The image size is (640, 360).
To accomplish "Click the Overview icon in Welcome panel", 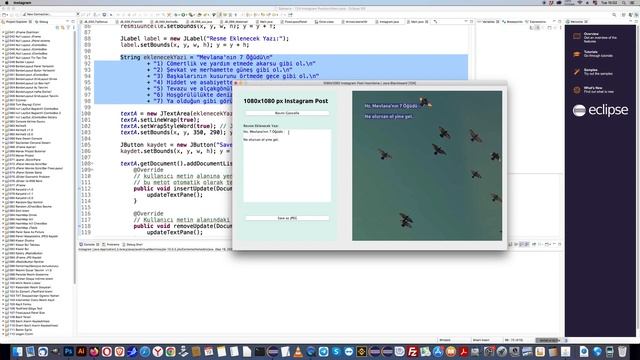I will [577, 36].
